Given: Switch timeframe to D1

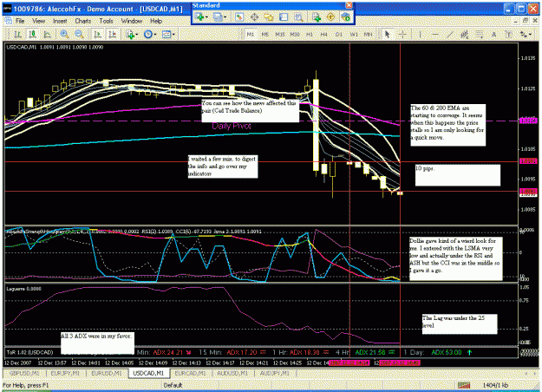Looking at the screenshot, I should (x=339, y=34).
